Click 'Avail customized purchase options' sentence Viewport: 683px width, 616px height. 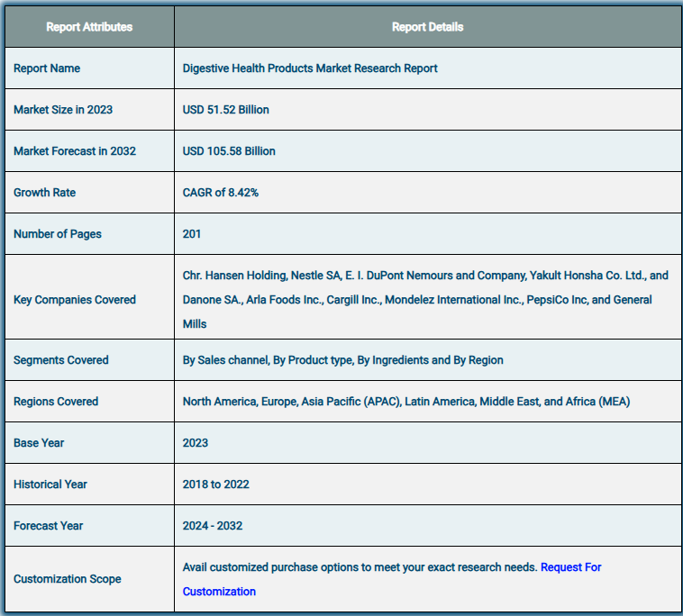(360, 567)
